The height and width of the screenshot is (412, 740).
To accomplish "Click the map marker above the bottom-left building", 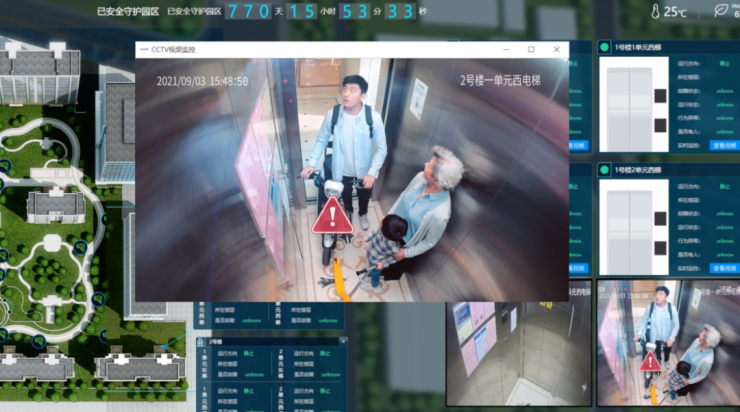I will (x=38, y=341).
